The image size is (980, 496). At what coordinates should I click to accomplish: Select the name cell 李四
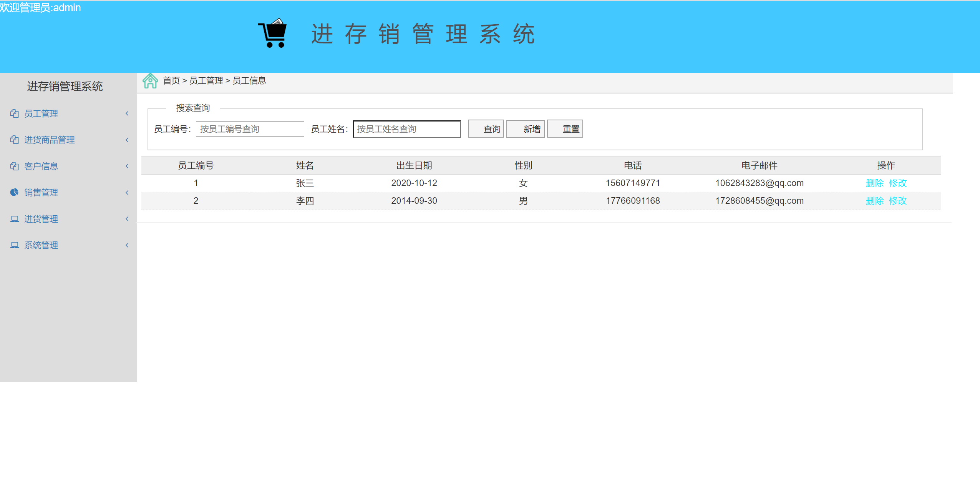point(305,201)
